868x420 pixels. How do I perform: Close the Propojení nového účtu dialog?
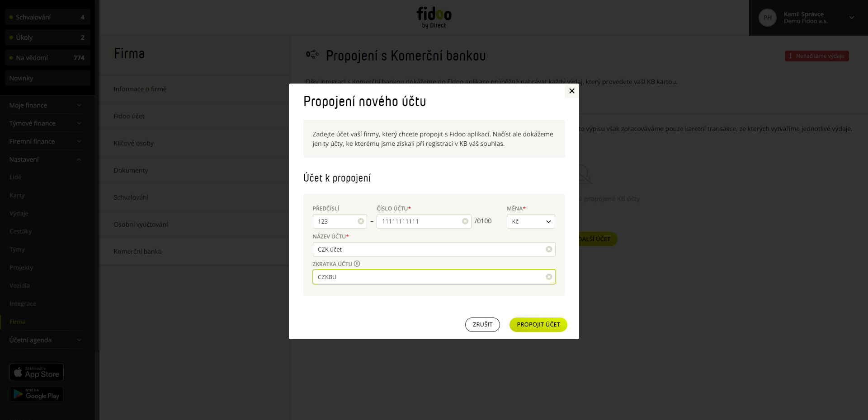click(x=572, y=91)
